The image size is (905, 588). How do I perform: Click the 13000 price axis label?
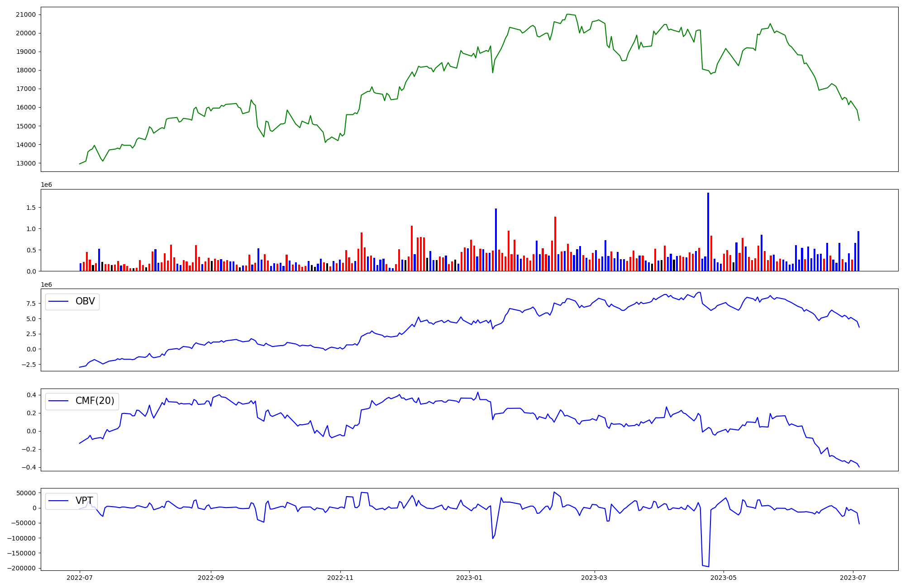pyautogui.click(x=25, y=163)
